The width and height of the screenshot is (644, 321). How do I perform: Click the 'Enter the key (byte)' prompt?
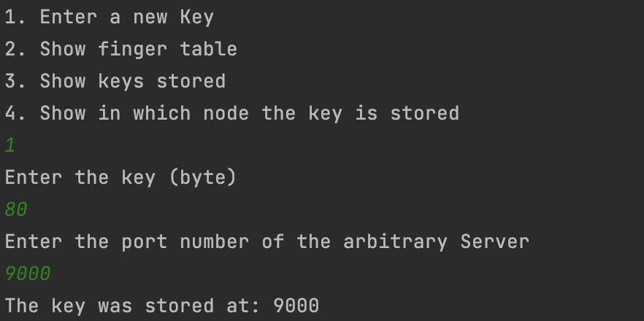120,178
